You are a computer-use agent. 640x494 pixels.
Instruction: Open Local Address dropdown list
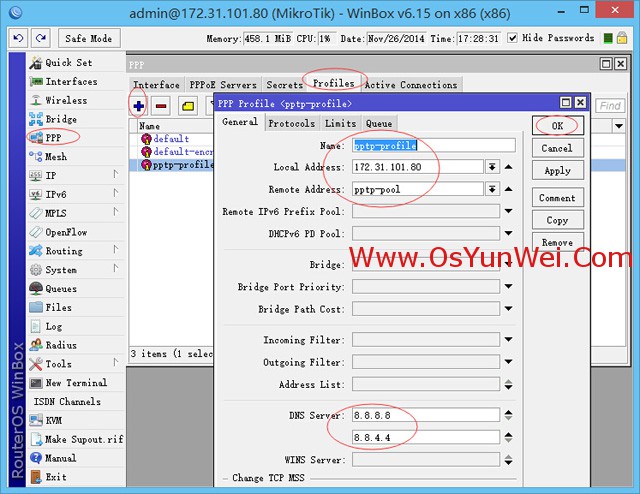492,167
